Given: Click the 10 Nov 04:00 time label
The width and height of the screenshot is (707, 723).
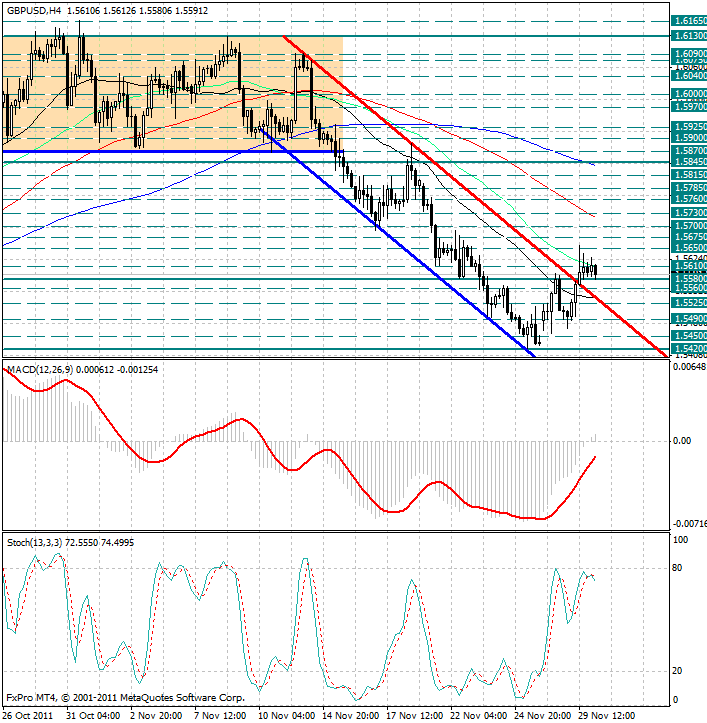Looking at the screenshot, I should point(287,716).
